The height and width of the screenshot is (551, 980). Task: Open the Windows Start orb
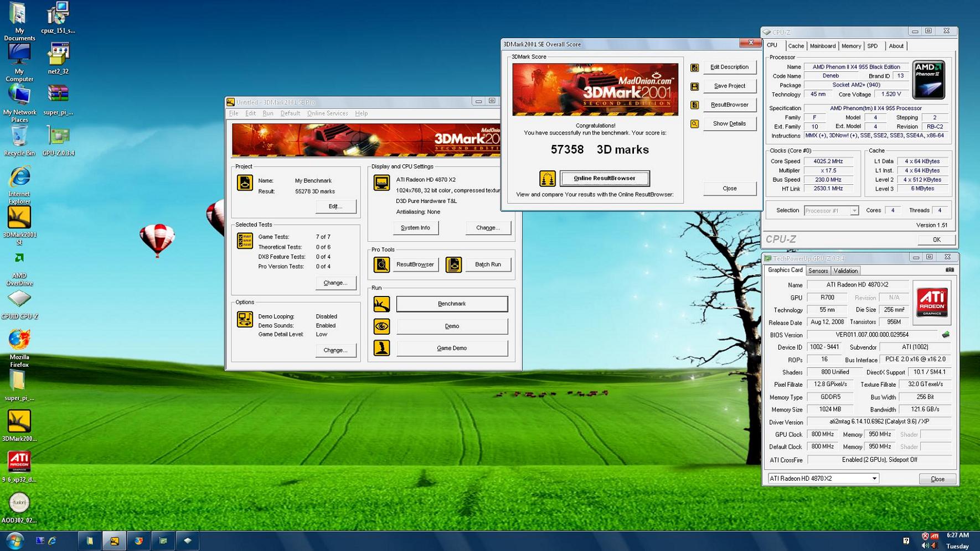(15, 540)
